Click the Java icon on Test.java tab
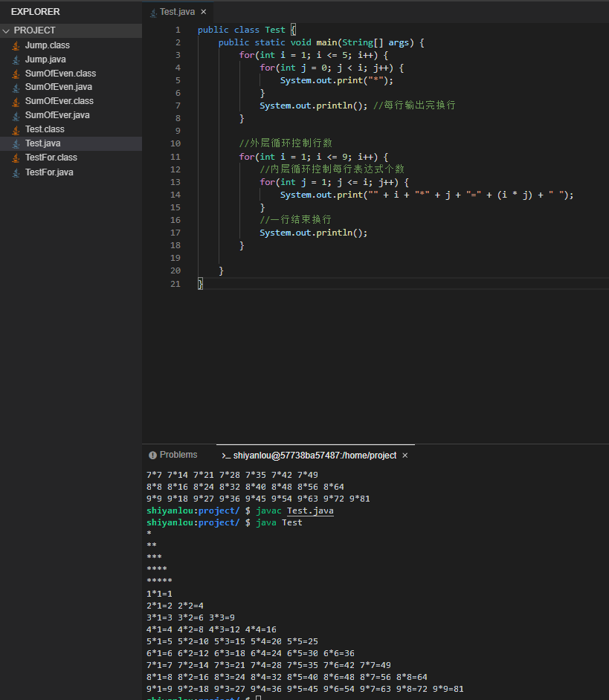The width and height of the screenshot is (609, 700). coord(153,13)
